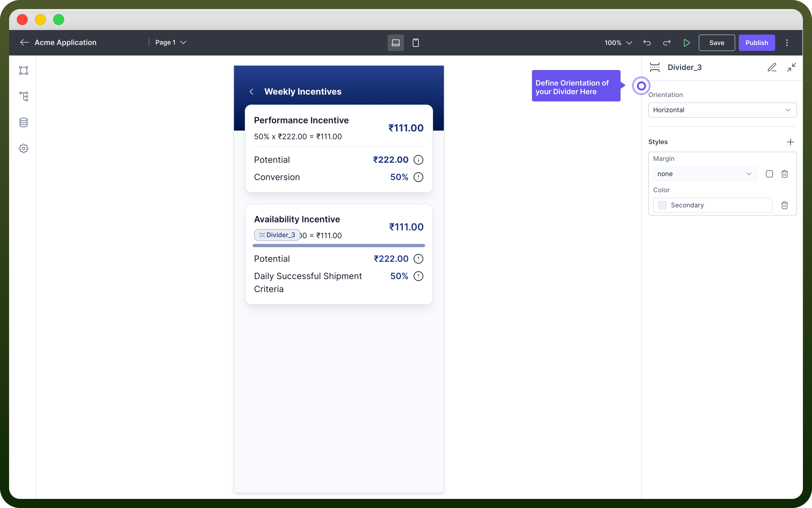Run the application preview
Screen dimensions: 812x508
pos(687,43)
